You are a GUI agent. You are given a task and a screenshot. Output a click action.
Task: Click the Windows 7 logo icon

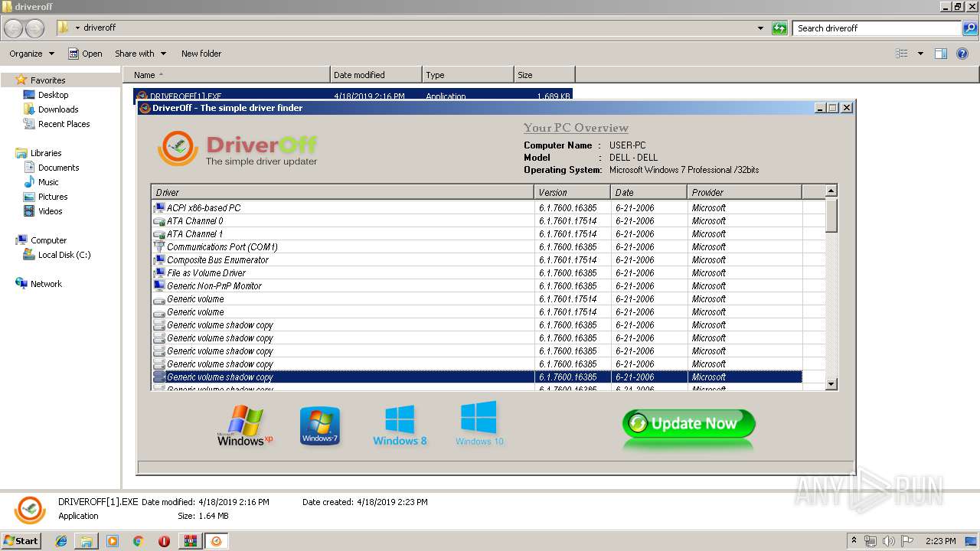point(320,425)
